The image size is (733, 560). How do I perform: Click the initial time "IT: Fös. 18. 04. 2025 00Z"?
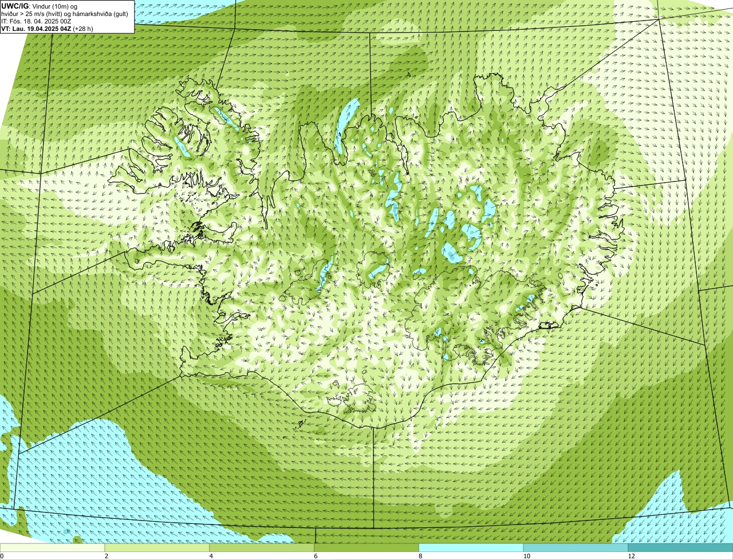(x=36, y=21)
